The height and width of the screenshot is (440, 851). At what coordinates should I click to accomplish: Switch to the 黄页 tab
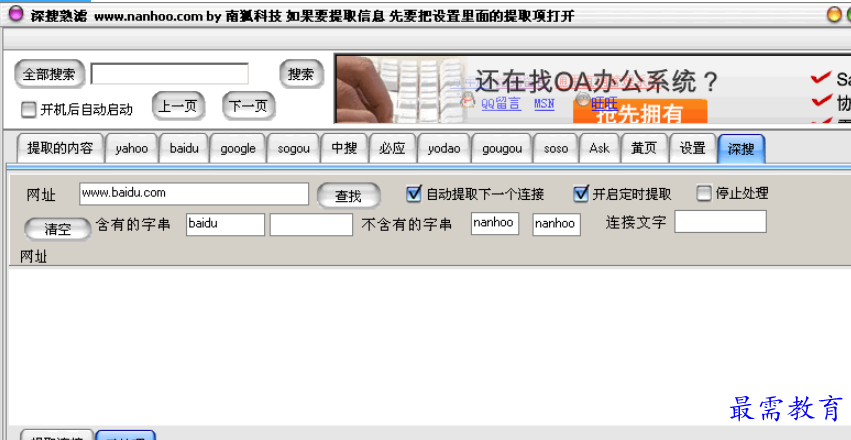click(x=644, y=148)
